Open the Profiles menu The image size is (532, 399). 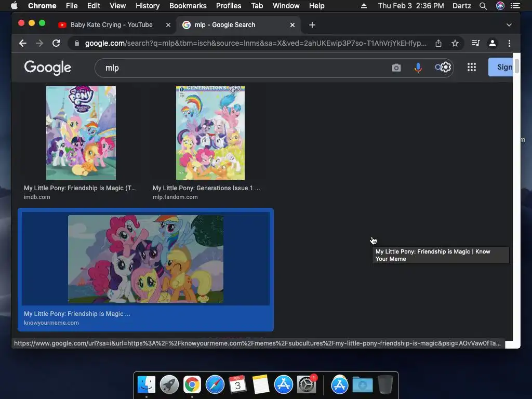point(229,6)
